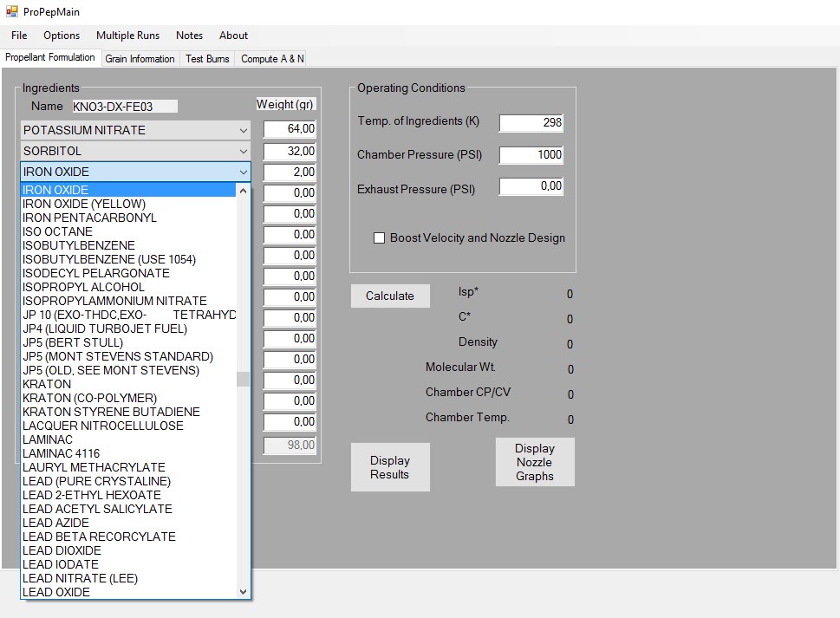
Task: Open the Multiple Runs menu
Action: (x=127, y=36)
